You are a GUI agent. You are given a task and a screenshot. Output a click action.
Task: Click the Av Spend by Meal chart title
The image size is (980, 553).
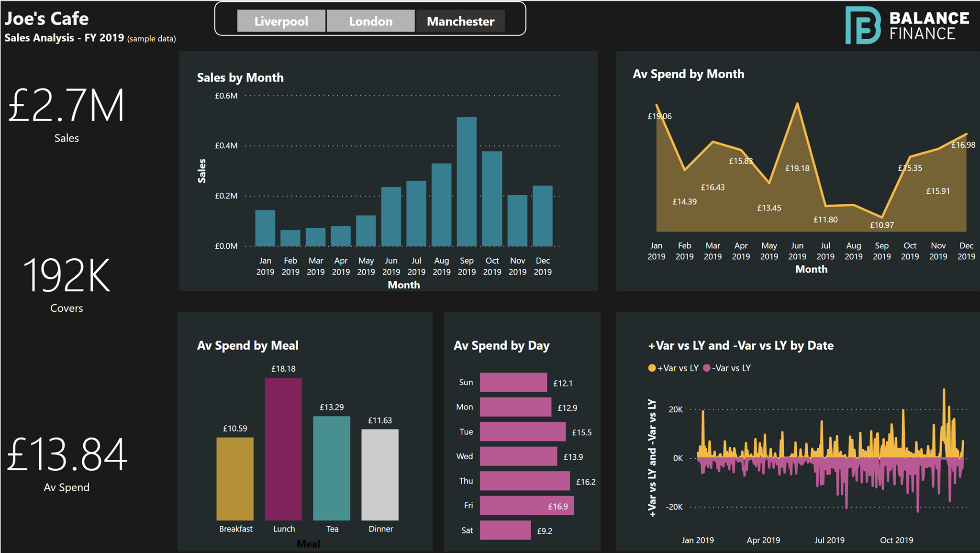pyautogui.click(x=247, y=345)
